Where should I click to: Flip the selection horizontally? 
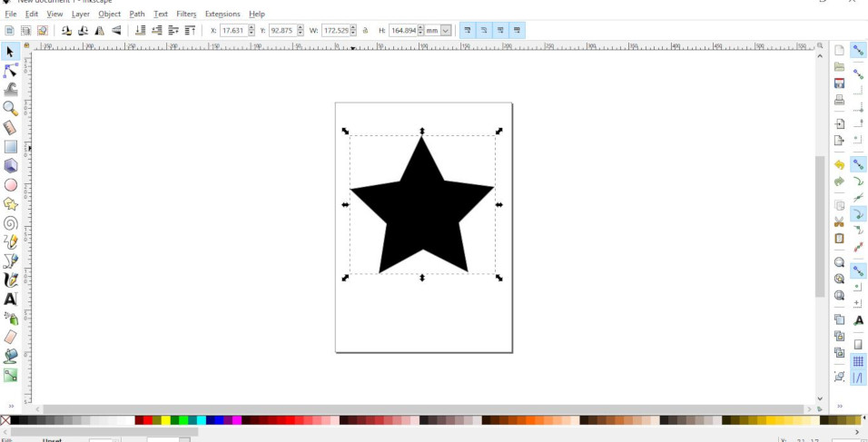pos(100,31)
